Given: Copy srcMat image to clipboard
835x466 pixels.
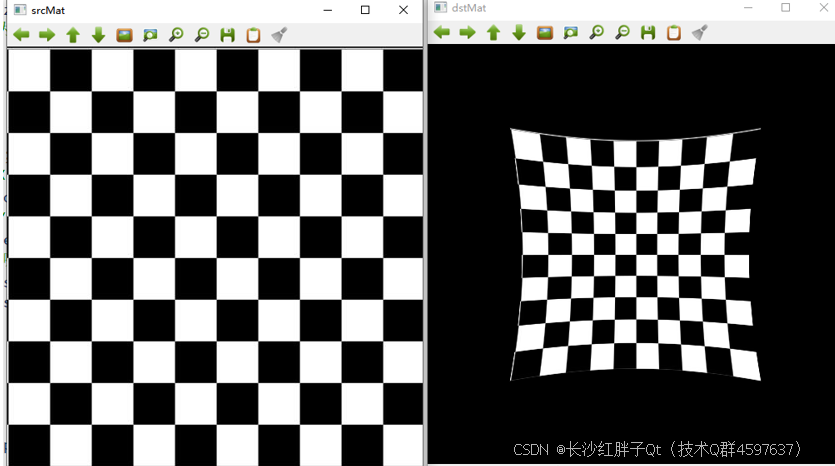Looking at the screenshot, I should pyautogui.click(x=253, y=35).
